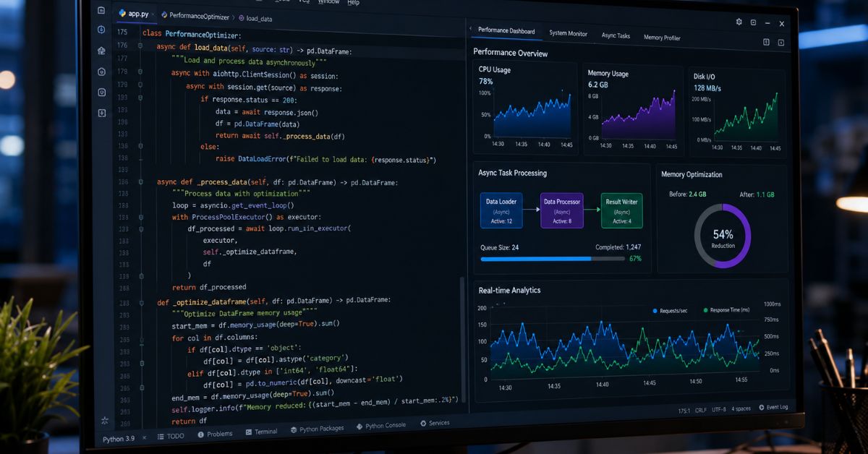Screen dimensions: 868x454
Task: Click the hexagon sidebar icon
Action: click(x=102, y=72)
